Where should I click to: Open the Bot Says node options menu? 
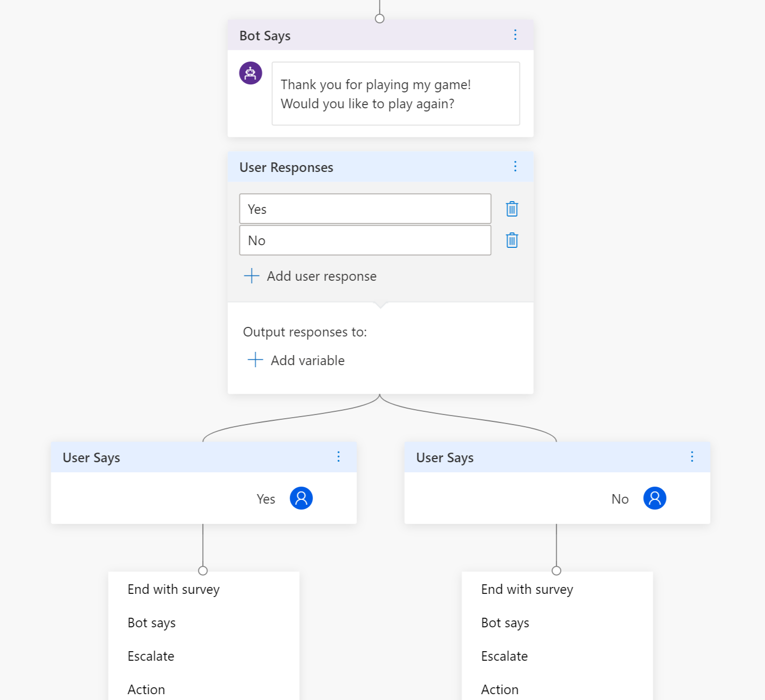coord(515,35)
